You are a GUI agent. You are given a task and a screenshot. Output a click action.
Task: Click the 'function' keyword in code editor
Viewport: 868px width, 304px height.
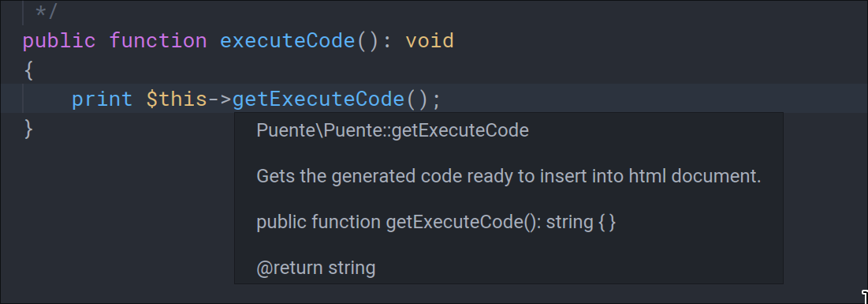click(x=158, y=41)
